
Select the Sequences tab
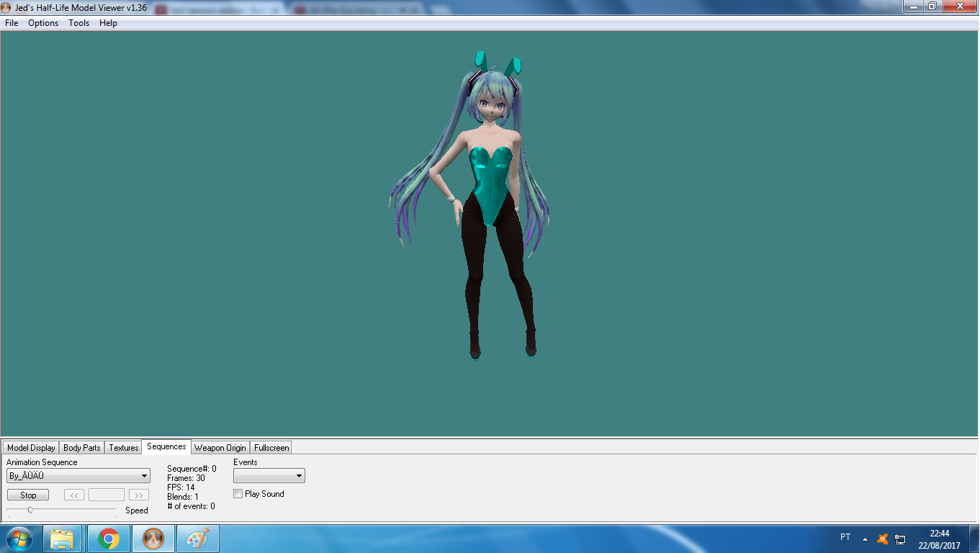pyautogui.click(x=166, y=446)
